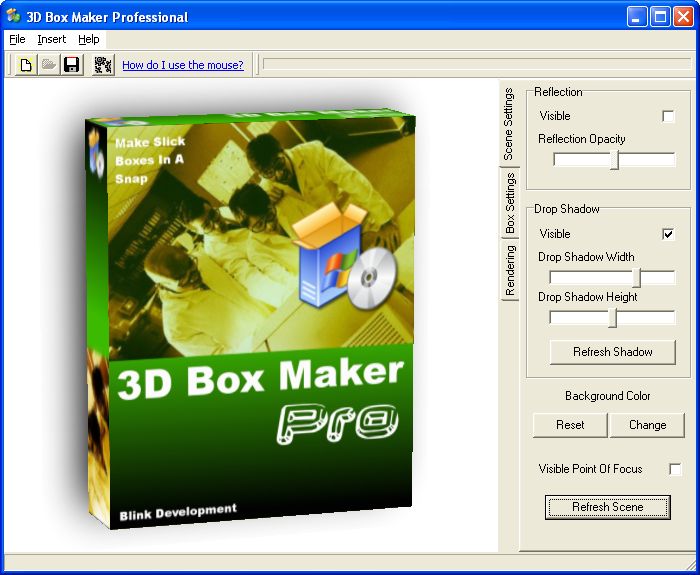This screenshot has height=575, width=700.
Task: Open the Insert menu
Action: (x=52, y=39)
